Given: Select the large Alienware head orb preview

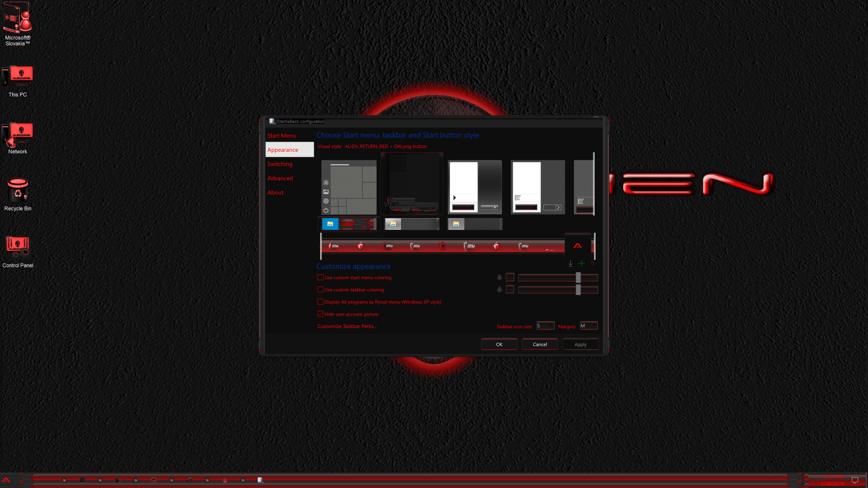Looking at the screenshot, I should tap(578, 247).
